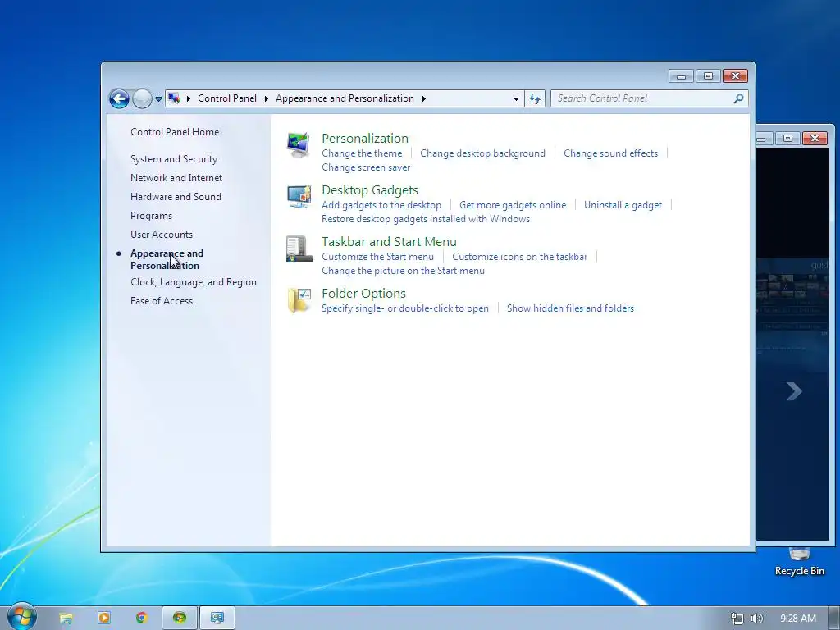Screen dimensions: 840x630
Task: Click Change sound effects
Action: [610, 153]
